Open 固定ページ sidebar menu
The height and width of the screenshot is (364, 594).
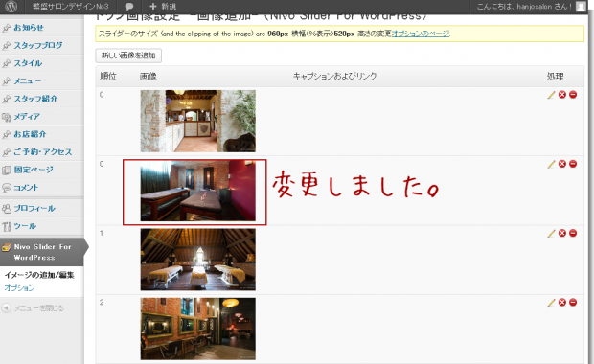coord(34,170)
